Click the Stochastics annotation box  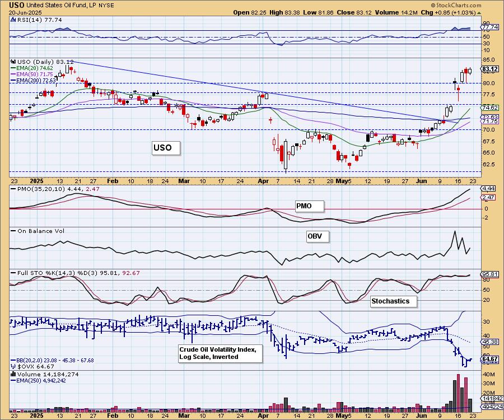394,301
